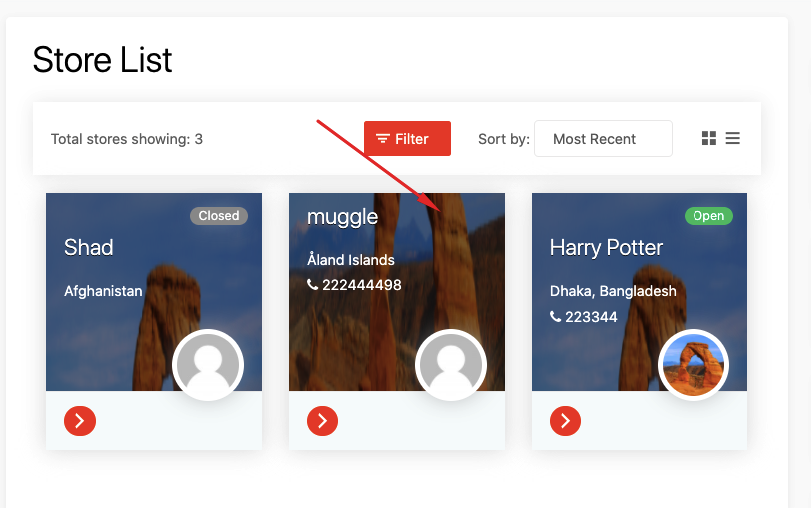The height and width of the screenshot is (508, 811).
Task: Click the Shad store avatar placeholder
Action: point(208,365)
